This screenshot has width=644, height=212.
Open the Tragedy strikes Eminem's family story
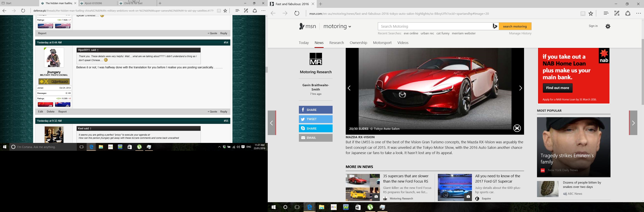(x=573, y=147)
